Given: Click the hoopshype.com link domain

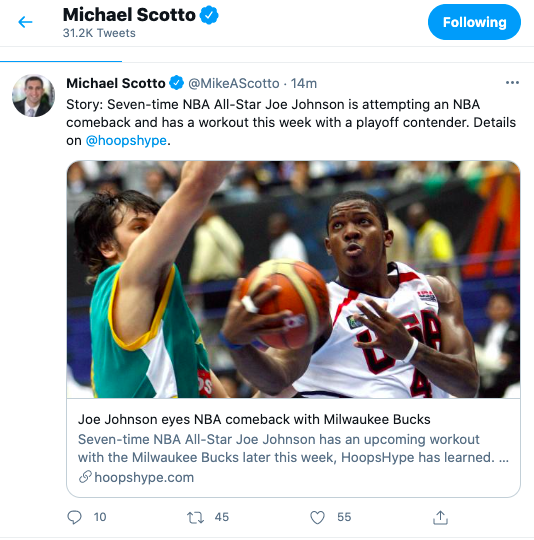Looking at the screenshot, I should [x=144, y=477].
